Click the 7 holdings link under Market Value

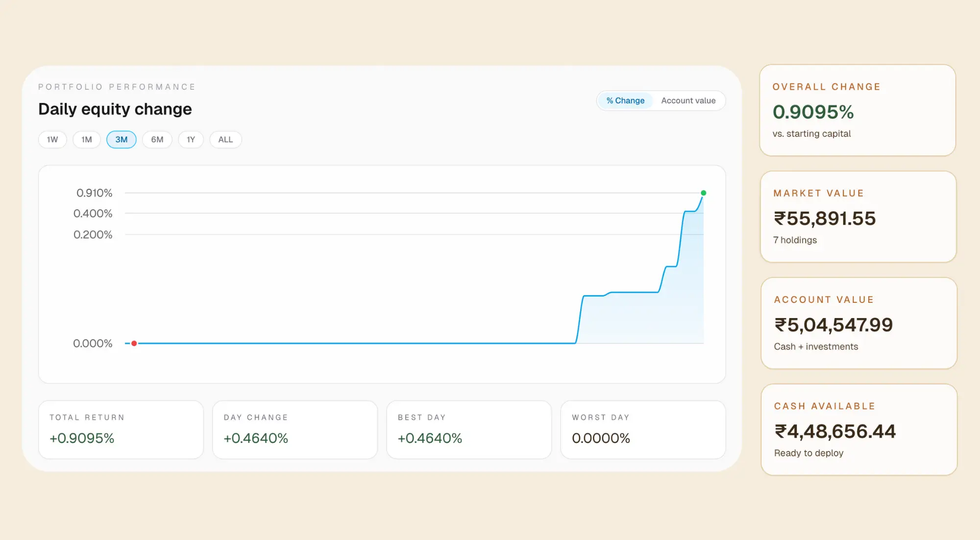click(x=795, y=240)
